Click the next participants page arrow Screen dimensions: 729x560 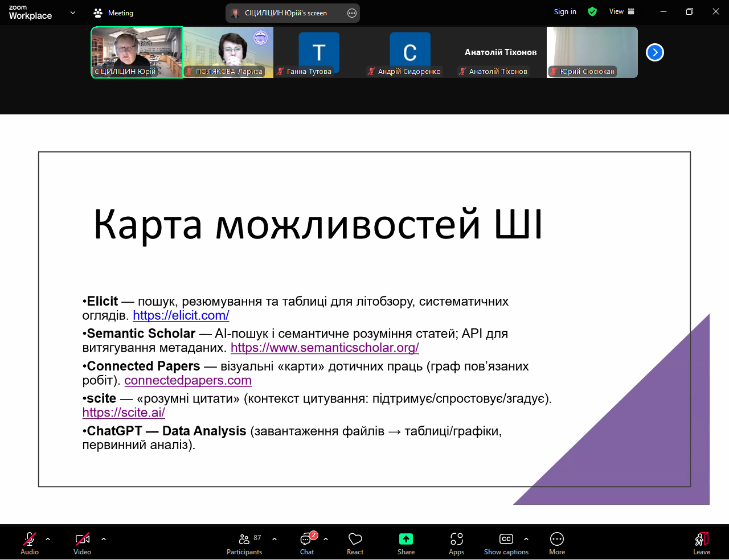pos(654,52)
